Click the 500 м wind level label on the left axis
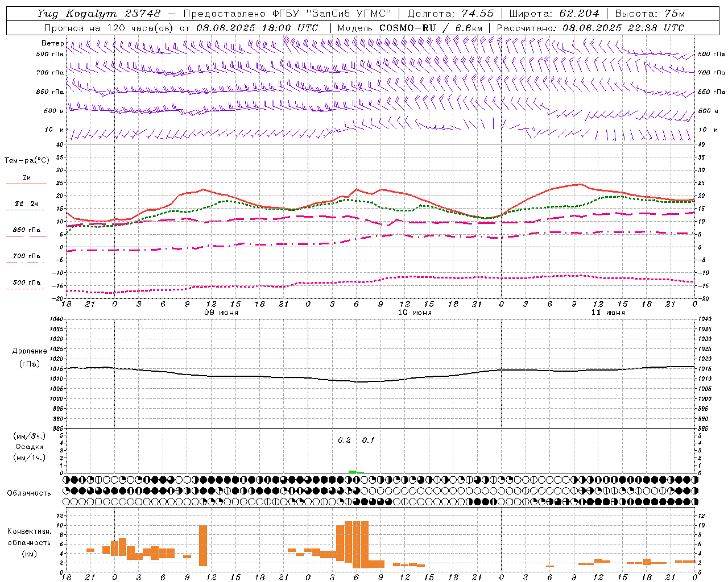This screenshot has height=582, width=728. point(54,111)
